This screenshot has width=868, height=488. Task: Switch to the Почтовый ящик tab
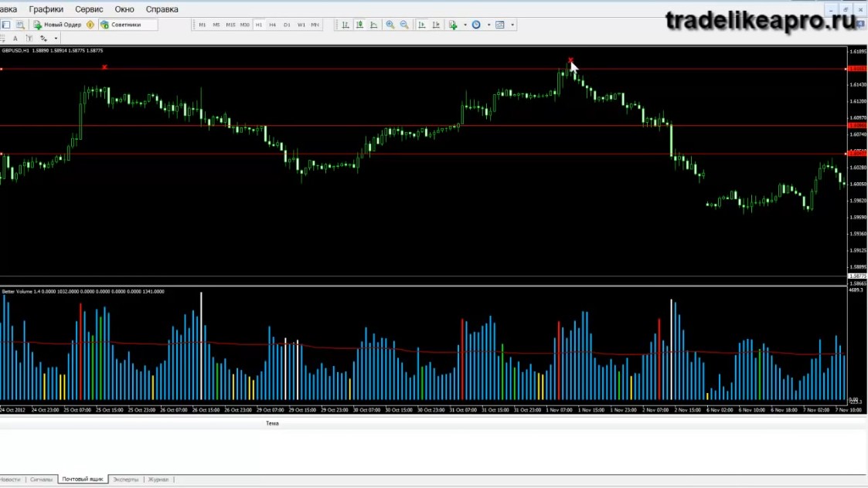point(83,480)
